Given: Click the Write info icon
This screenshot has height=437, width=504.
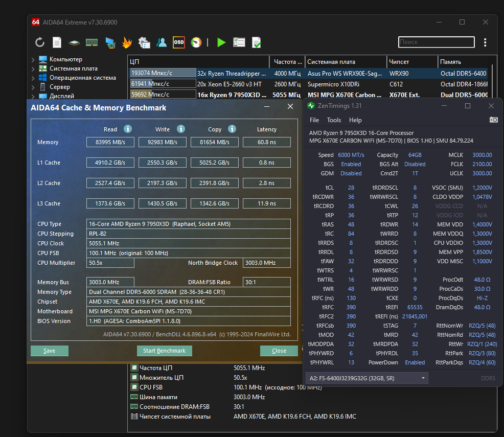Looking at the screenshot, I should point(181,129).
